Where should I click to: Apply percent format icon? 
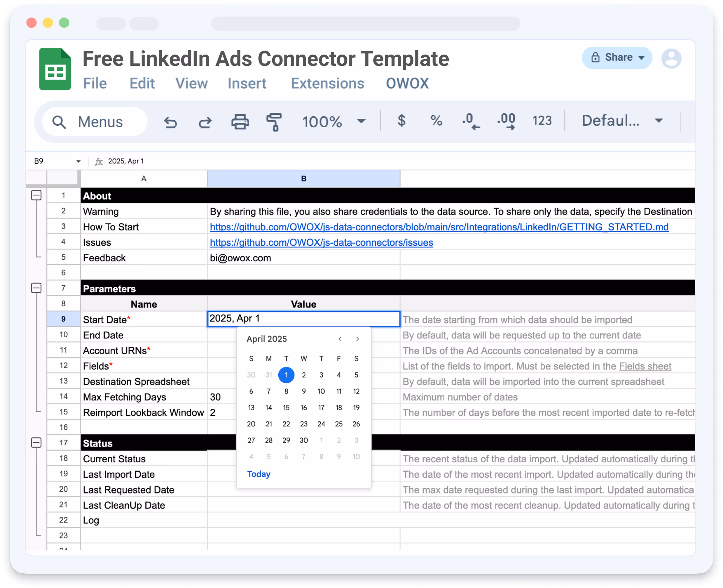click(x=436, y=121)
